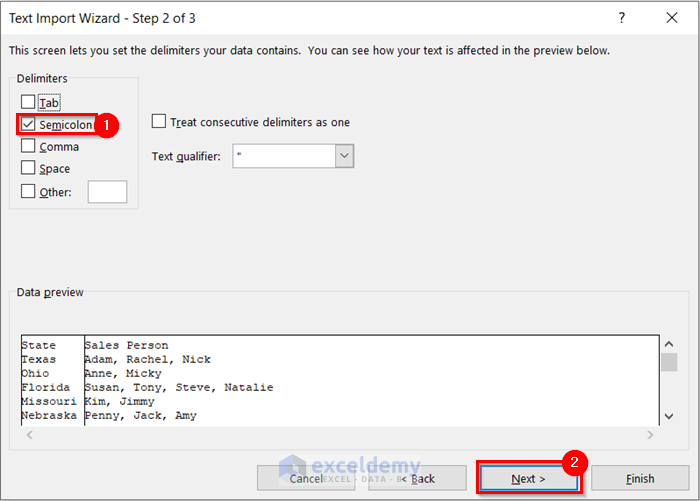Go back with the Back button
This screenshot has width=700, height=501.
pyautogui.click(x=417, y=478)
